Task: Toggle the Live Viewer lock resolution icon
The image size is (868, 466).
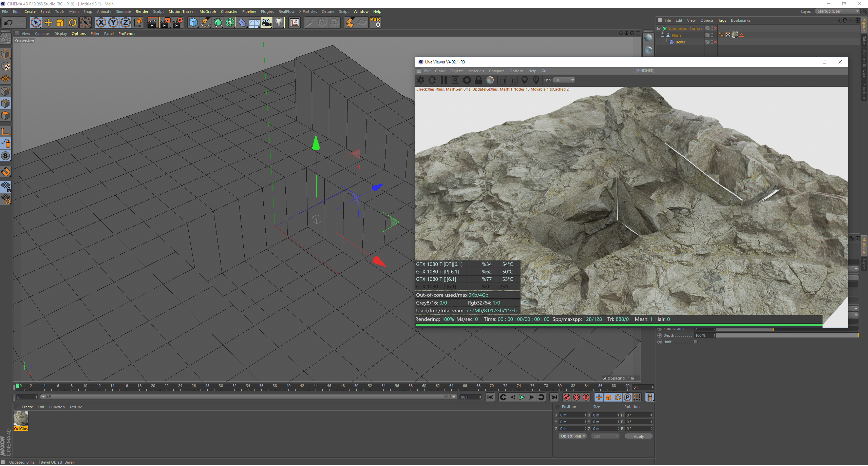Action: [x=478, y=80]
